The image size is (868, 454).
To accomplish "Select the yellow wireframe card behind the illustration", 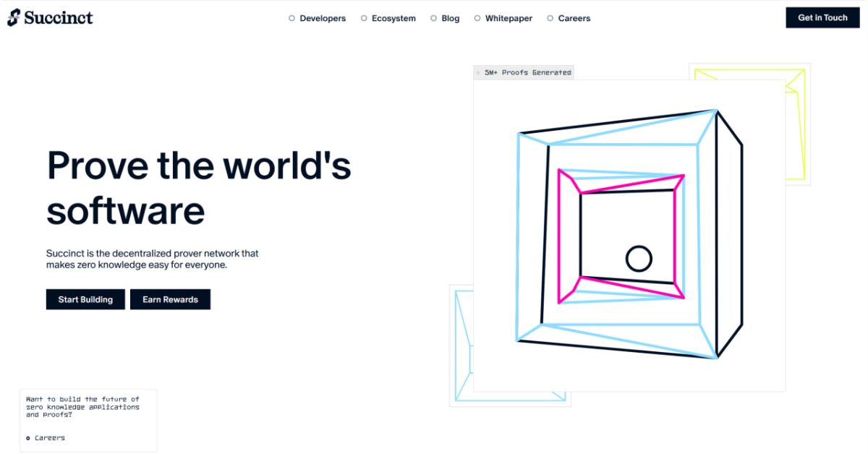I will [x=798, y=123].
